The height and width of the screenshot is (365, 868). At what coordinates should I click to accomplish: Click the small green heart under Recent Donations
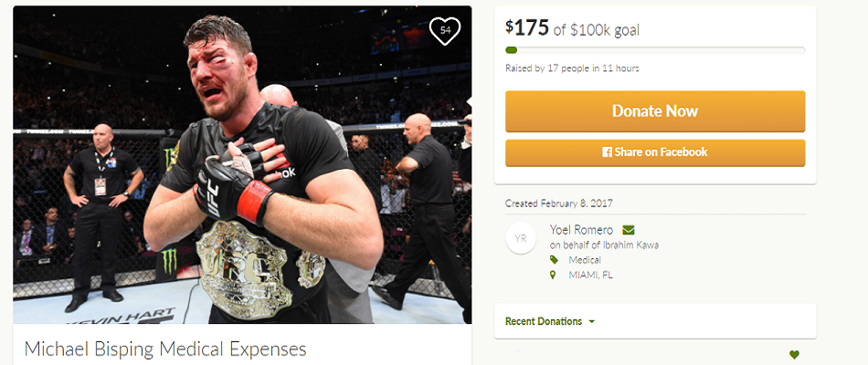(x=794, y=354)
